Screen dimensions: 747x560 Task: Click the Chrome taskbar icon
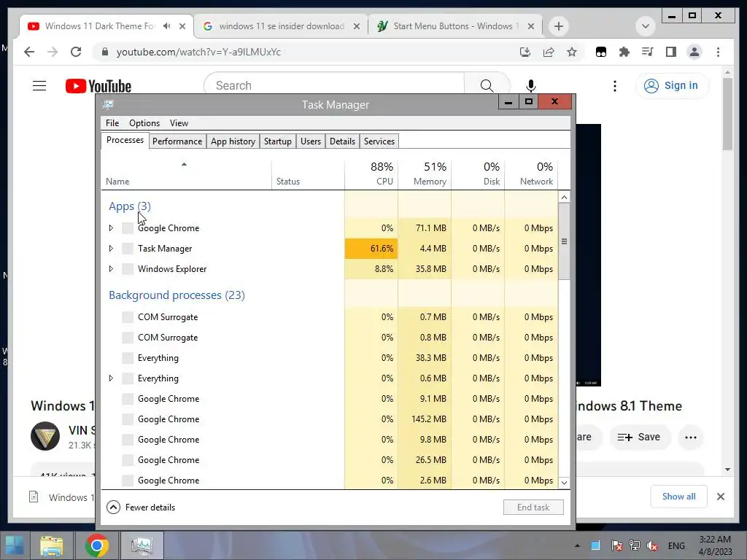pyautogui.click(x=97, y=545)
